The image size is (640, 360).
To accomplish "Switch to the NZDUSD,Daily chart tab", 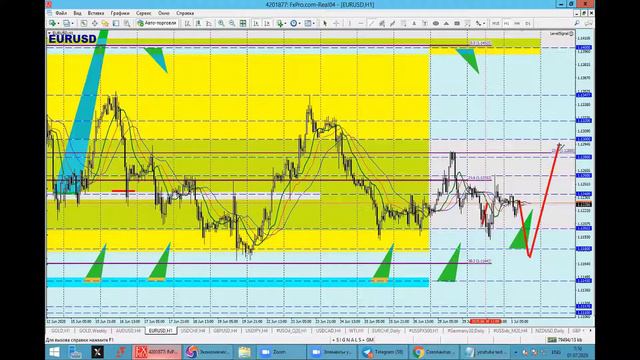I will (550, 331).
